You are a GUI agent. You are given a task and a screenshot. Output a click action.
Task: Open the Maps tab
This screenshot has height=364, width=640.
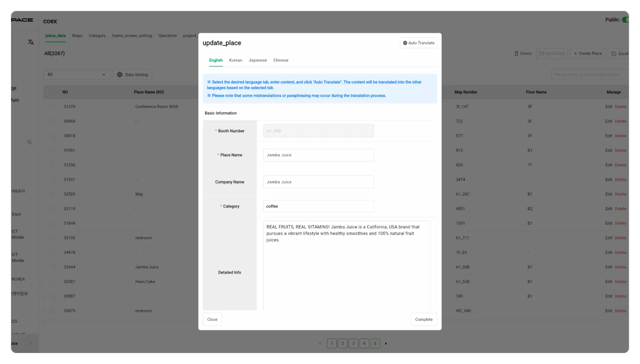click(77, 36)
